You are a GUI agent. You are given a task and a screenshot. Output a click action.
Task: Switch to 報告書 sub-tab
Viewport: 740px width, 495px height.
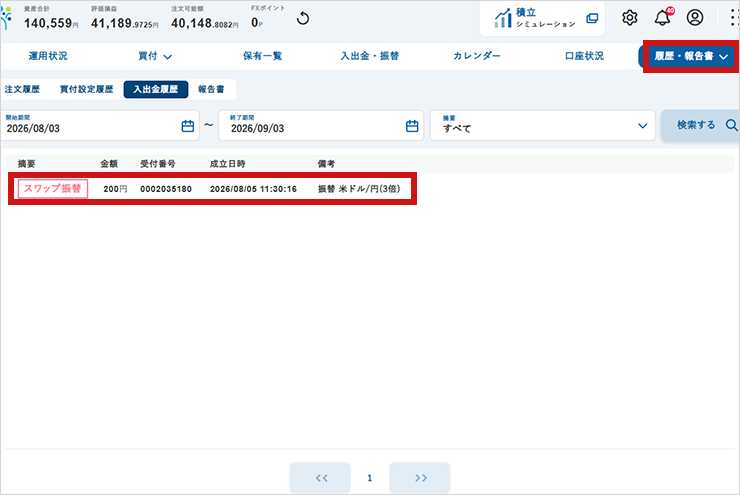click(x=211, y=89)
